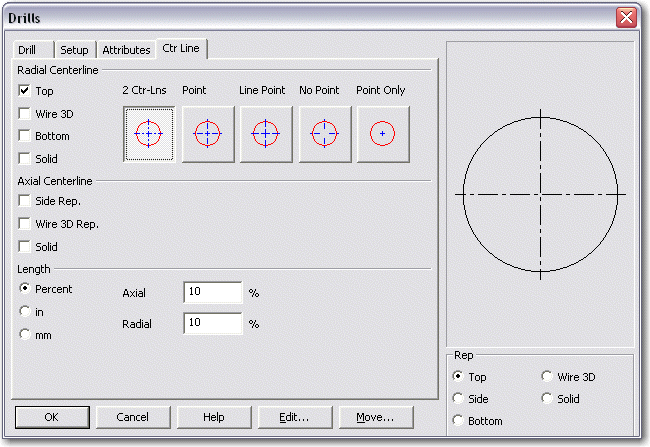
Task: Select the No Point centerline style icon
Action: (x=325, y=134)
